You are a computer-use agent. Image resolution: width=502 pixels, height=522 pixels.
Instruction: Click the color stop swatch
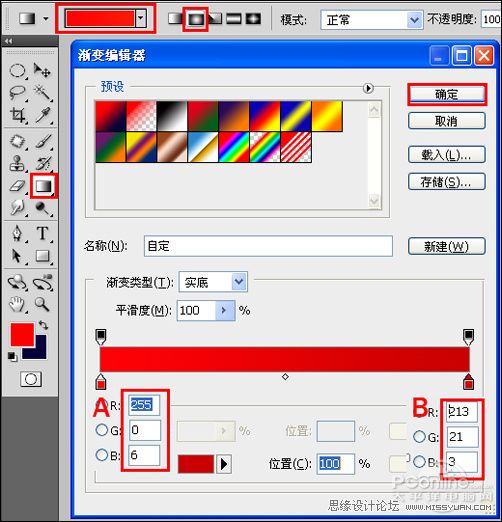196,464
